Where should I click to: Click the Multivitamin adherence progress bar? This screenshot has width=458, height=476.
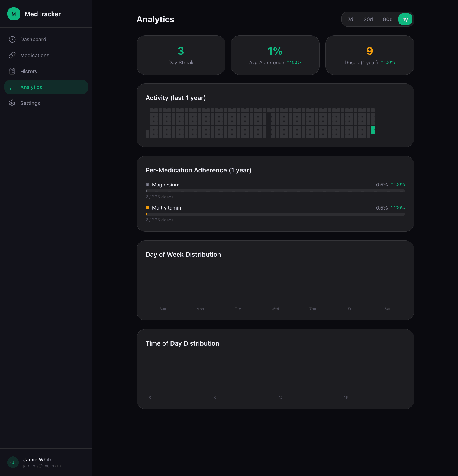click(275, 214)
